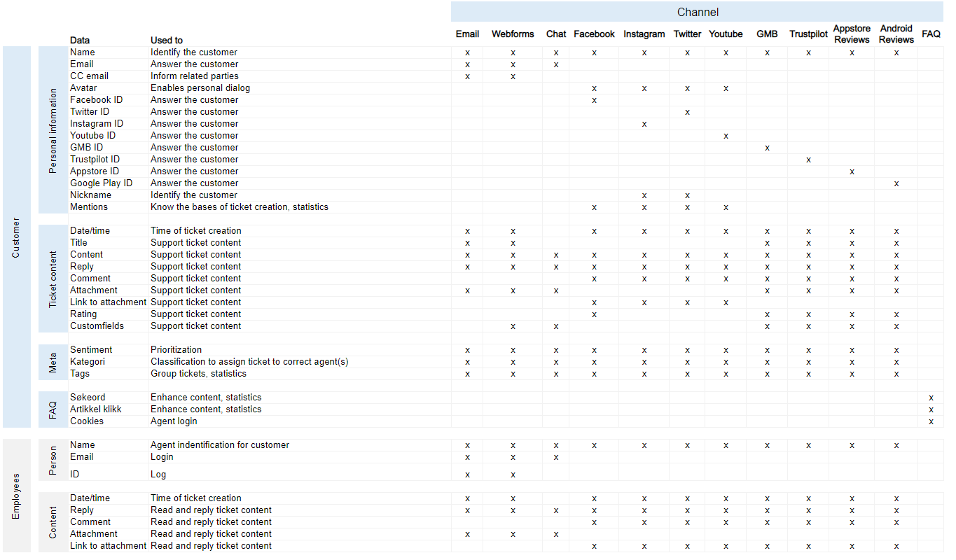Screen dimensions: 956x560
Task: Click the 'Ticket content' vertical group label
Action: pyautogui.click(x=53, y=279)
